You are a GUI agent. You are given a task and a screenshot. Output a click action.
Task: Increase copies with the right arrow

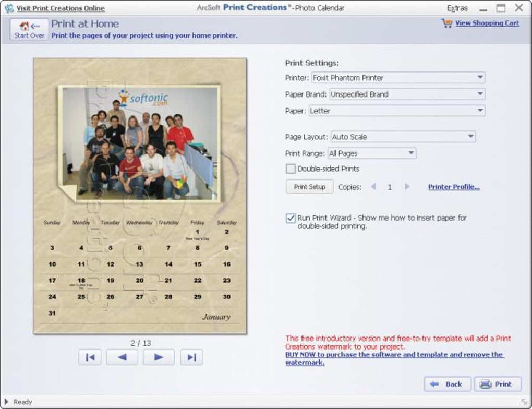407,186
